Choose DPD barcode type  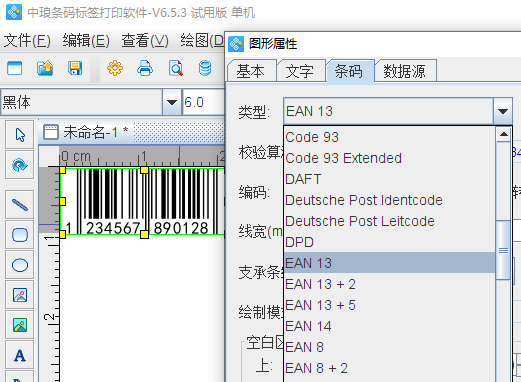click(x=389, y=242)
